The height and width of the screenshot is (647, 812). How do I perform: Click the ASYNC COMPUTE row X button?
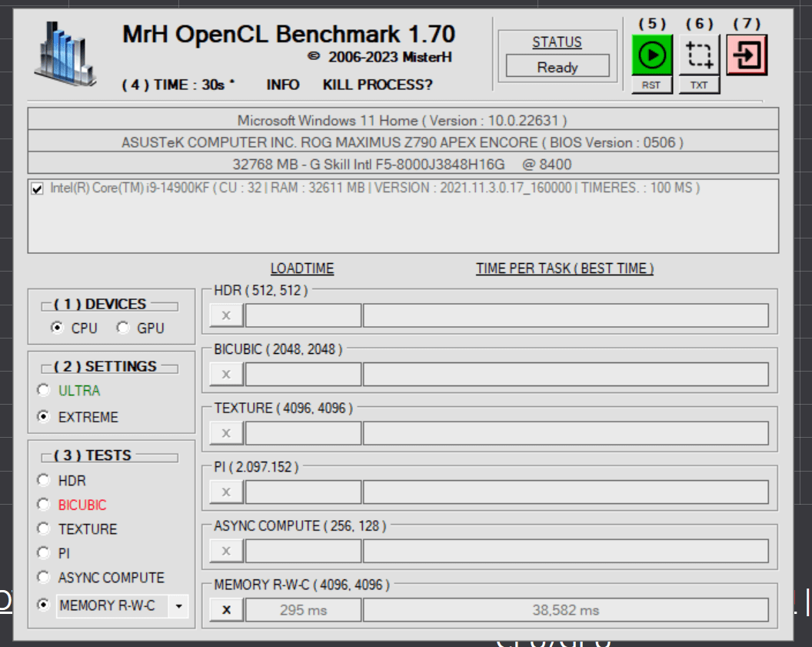point(226,551)
